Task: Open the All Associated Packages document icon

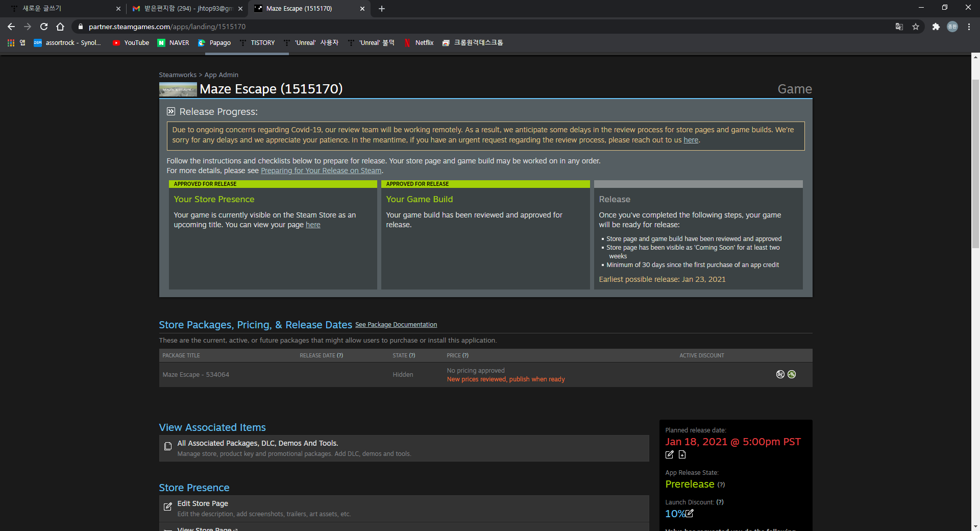Action: click(x=168, y=446)
